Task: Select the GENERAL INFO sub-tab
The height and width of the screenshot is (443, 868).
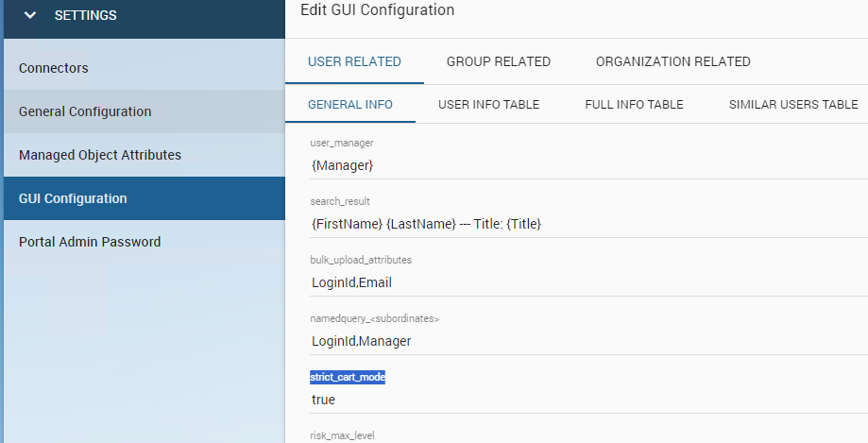Action: click(x=350, y=104)
